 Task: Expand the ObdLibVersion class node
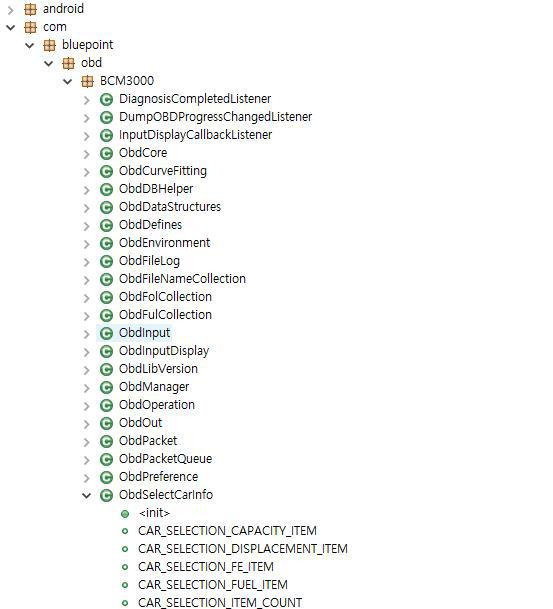tap(87, 370)
